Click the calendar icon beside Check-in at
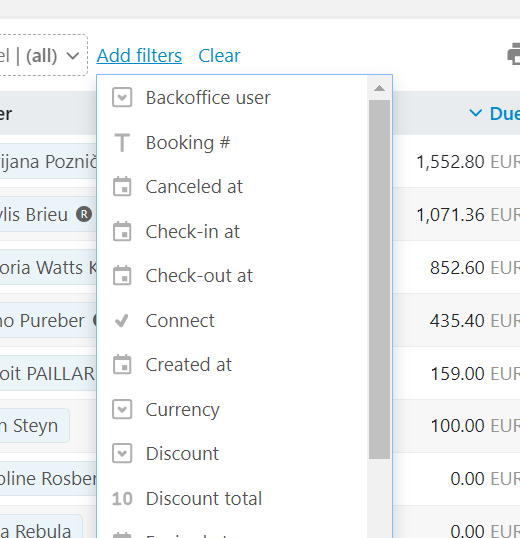 click(x=122, y=231)
